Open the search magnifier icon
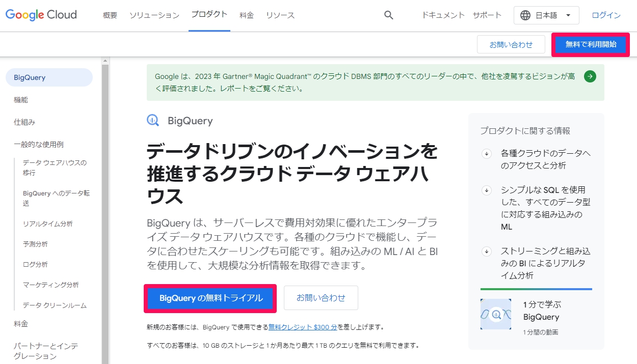 (x=389, y=15)
